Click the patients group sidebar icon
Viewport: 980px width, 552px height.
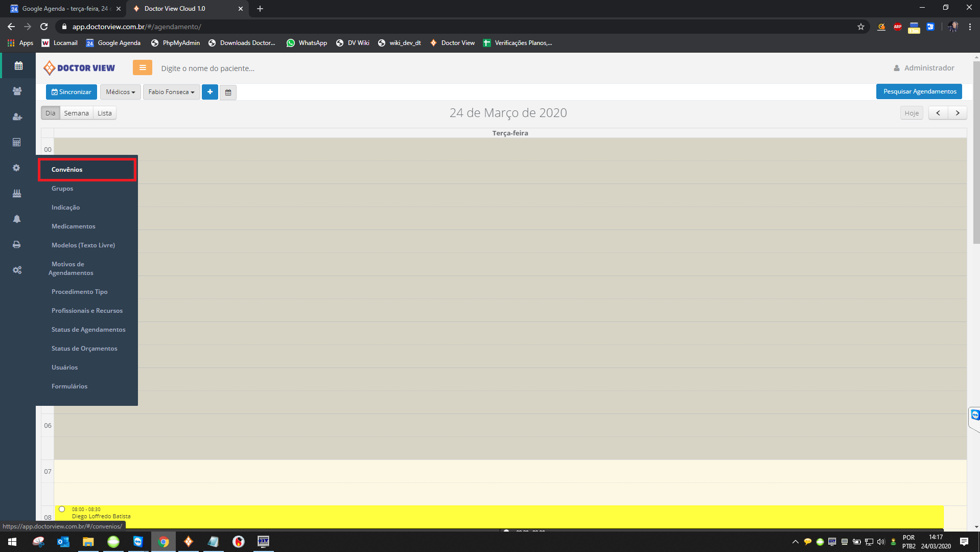pos(17,91)
